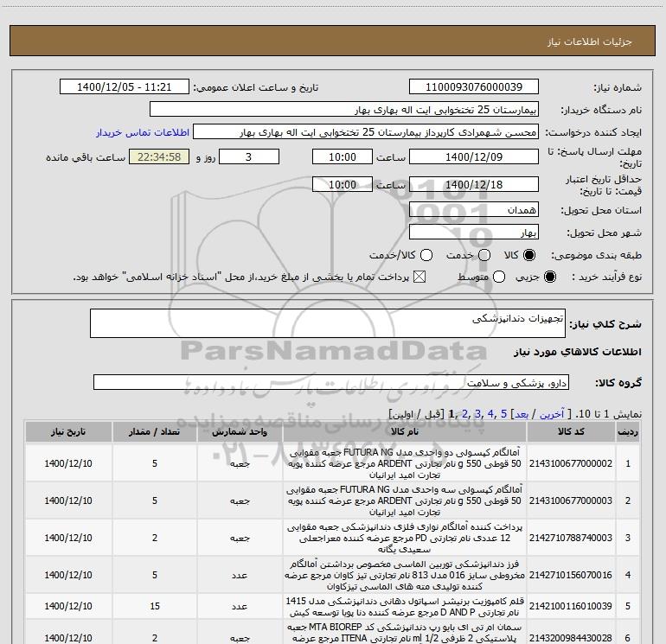The height and width of the screenshot is (644, 666).
Task: Click the کد کالا column header
Action: coord(571,431)
